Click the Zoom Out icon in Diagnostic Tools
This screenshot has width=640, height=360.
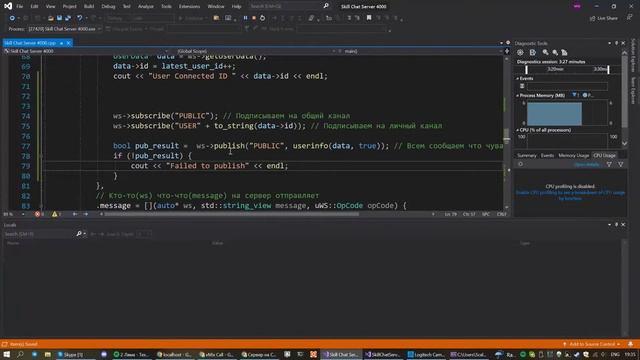point(555,53)
